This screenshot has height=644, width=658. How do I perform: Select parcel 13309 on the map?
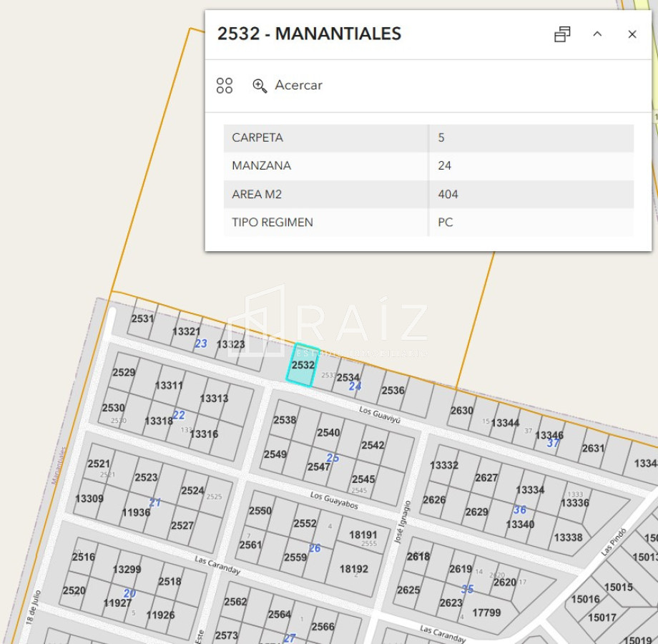coord(89,499)
